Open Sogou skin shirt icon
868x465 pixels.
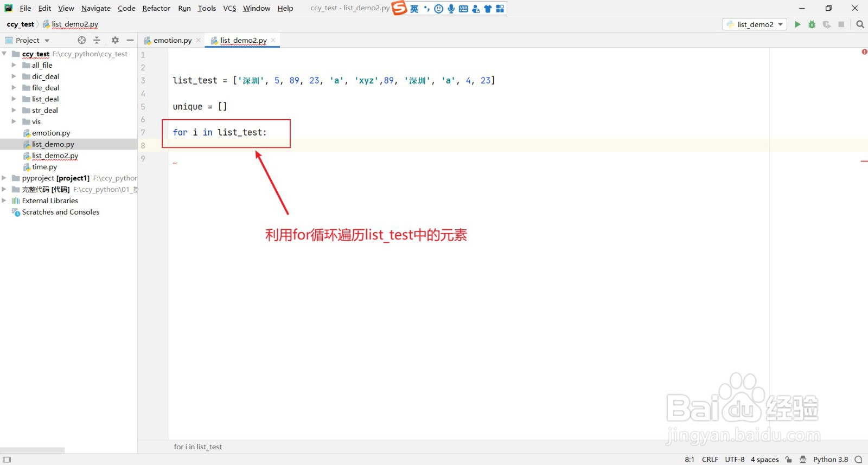pyautogui.click(x=488, y=9)
